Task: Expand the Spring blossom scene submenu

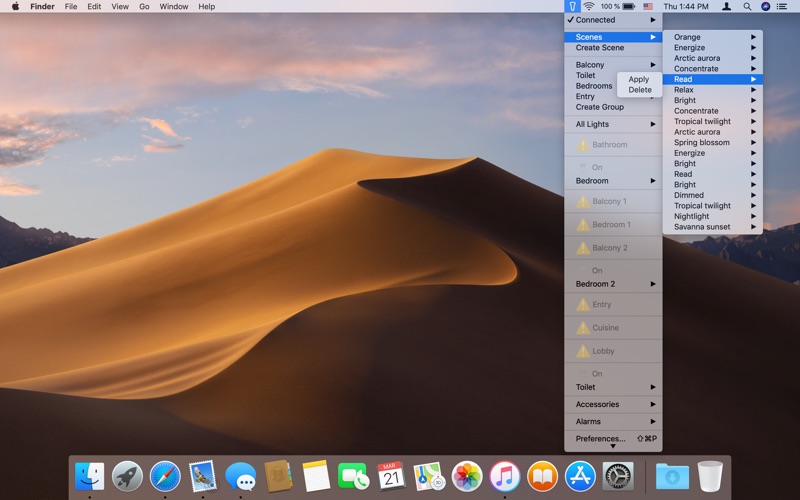Action: click(x=713, y=142)
